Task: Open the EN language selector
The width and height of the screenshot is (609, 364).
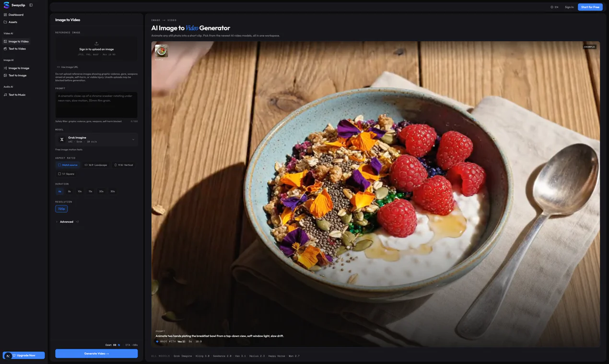Action: [554, 7]
